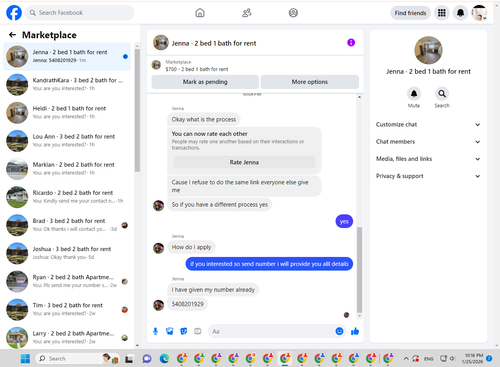Open Tim 3 bed 2 bath conversation
This screenshot has width=500, height=367.
point(67,309)
